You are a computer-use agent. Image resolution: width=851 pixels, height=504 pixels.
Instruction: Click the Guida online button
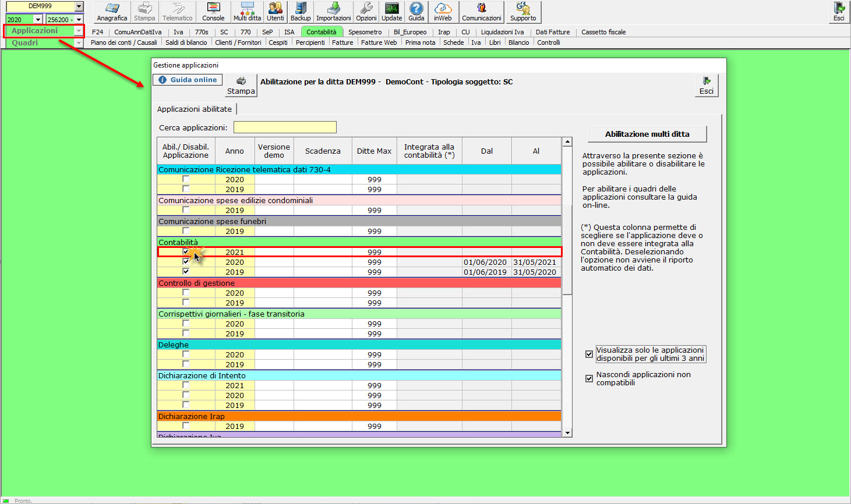[188, 80]
